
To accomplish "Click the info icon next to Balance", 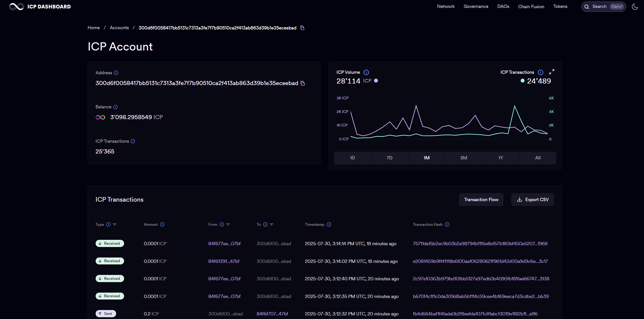I will pyautogui.click(x=115, y=107).
